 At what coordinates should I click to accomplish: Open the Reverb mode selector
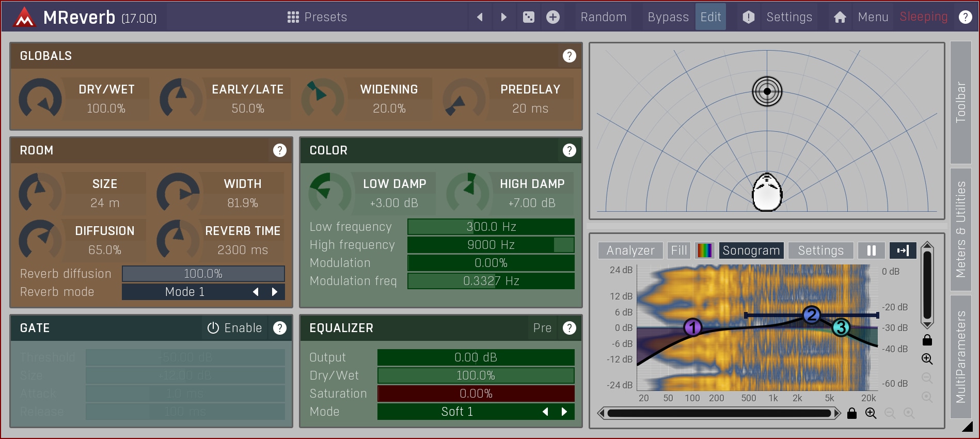tap(185, 292)
